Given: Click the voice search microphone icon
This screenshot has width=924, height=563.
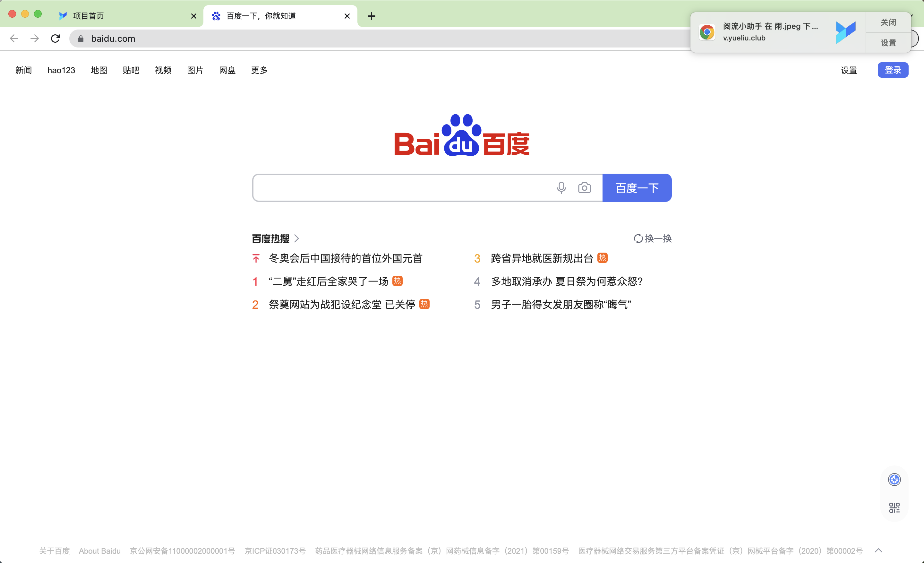Looking at the screenshot, I should coord(561,187).
